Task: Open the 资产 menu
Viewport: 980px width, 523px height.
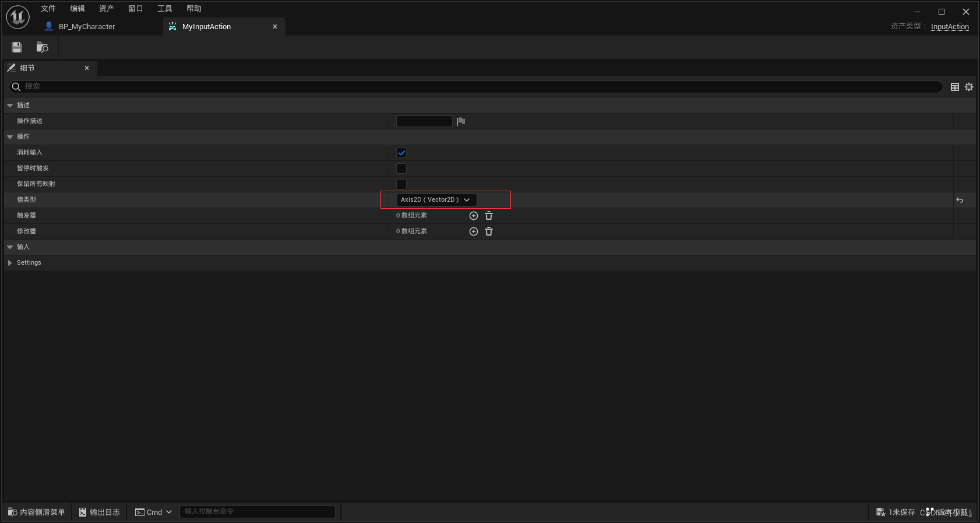Action: [x=107, y=8]
